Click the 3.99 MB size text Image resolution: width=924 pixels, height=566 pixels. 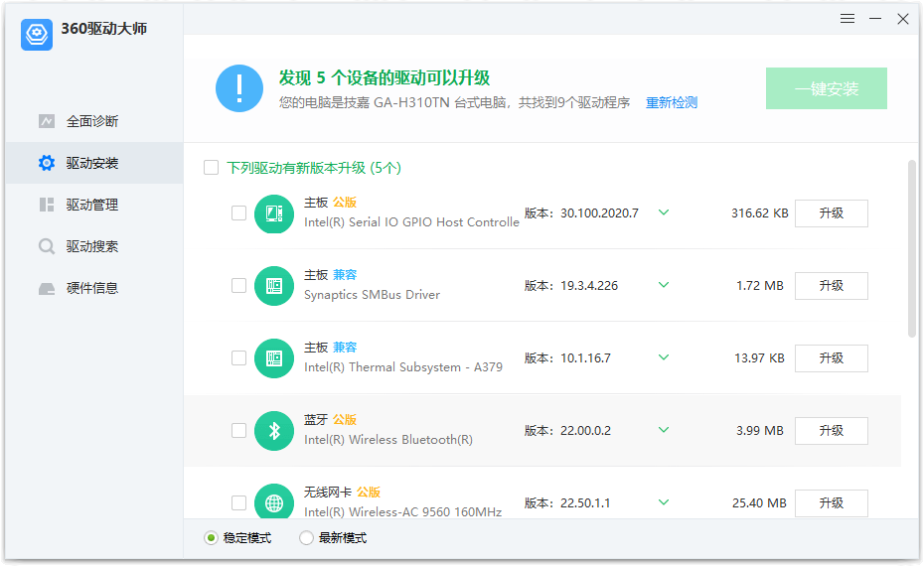pyautogui.click(x=760, y=431)
